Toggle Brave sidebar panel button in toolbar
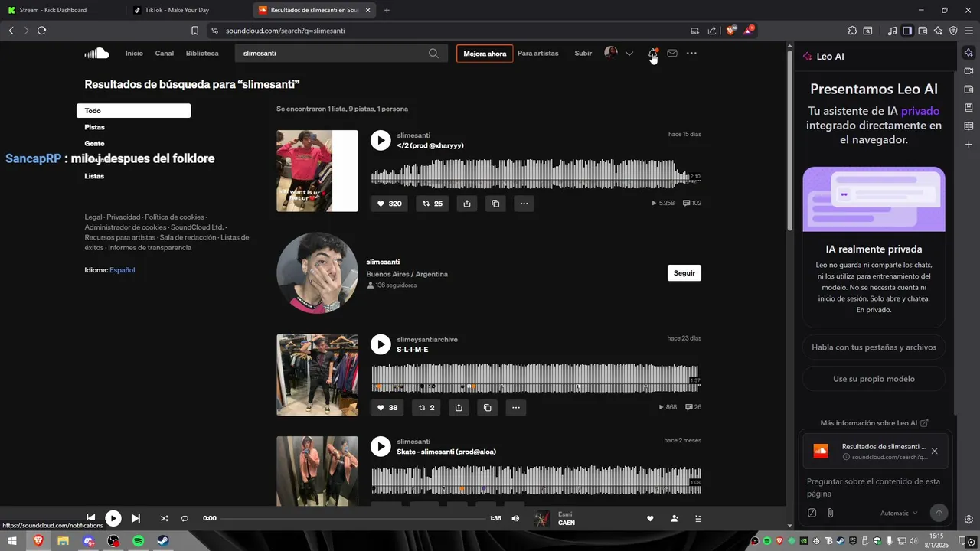Screen dimensions: 980x551 tap(907, 31)
